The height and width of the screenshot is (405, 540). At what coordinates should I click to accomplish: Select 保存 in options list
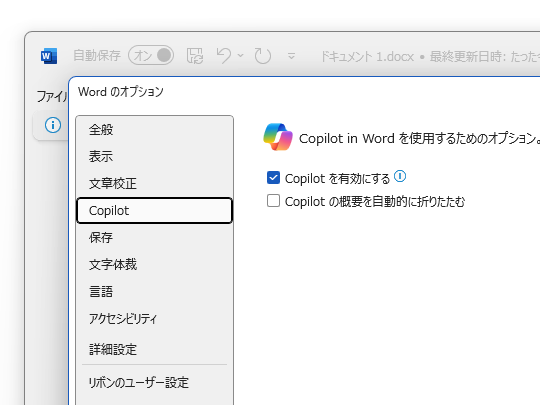pos(154,237)
